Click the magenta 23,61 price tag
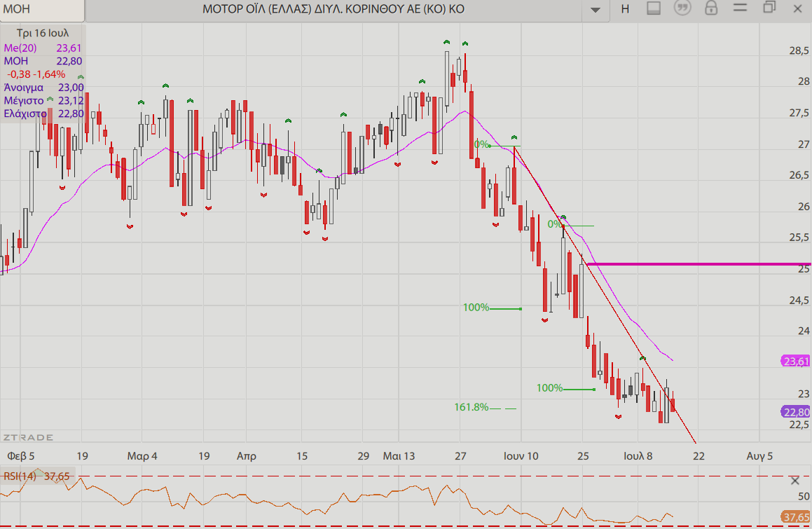Viewport: 812px width, 529px height. (795, 361)
